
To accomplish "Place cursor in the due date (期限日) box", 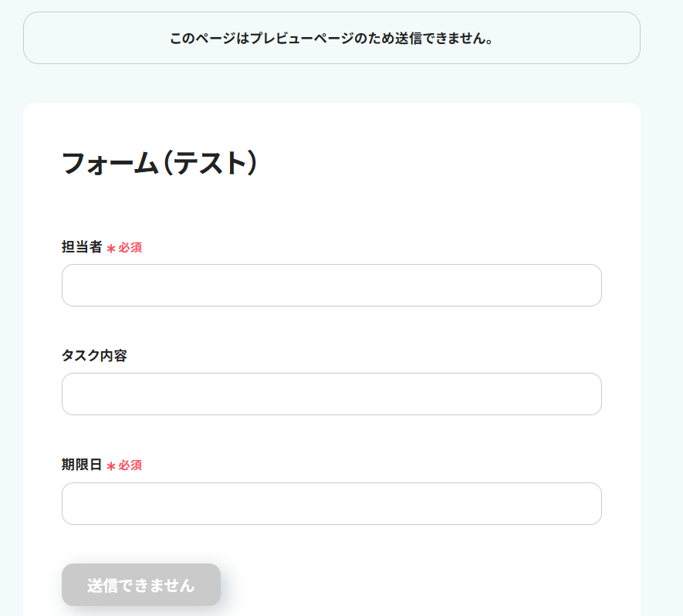I will click(x=331, y=504).
